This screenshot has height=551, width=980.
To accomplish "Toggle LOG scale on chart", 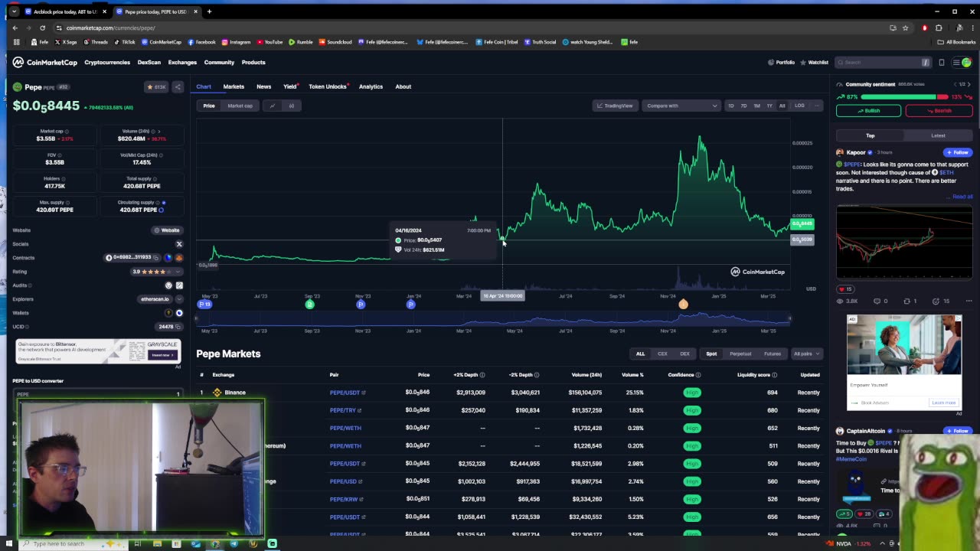I will click(799, 106).
